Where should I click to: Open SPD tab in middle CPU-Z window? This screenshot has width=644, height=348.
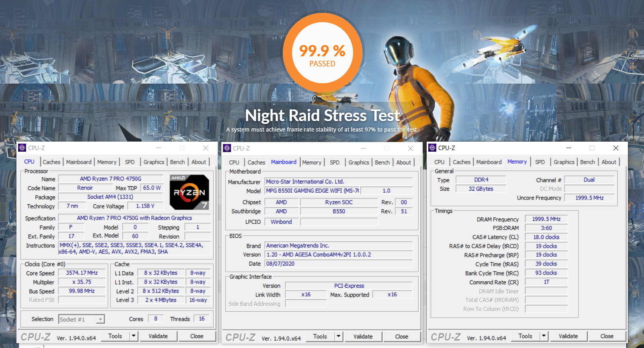tap(335, 163)
